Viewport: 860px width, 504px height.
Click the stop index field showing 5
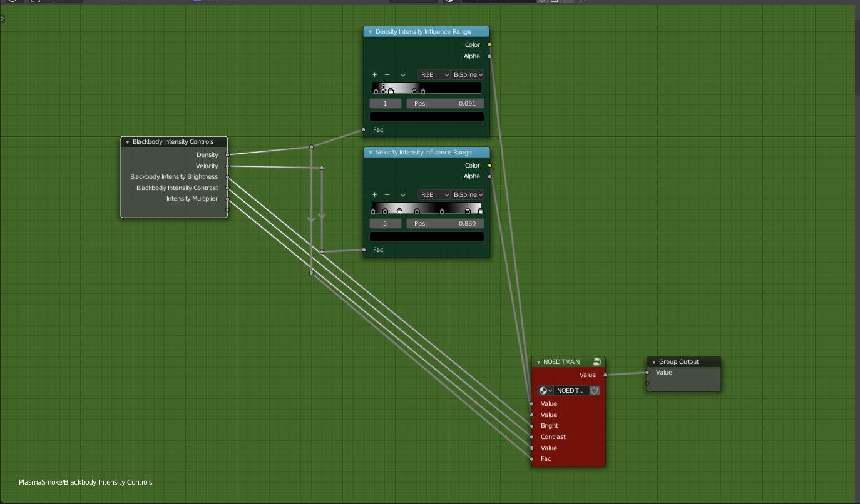[x=385, y=223]
